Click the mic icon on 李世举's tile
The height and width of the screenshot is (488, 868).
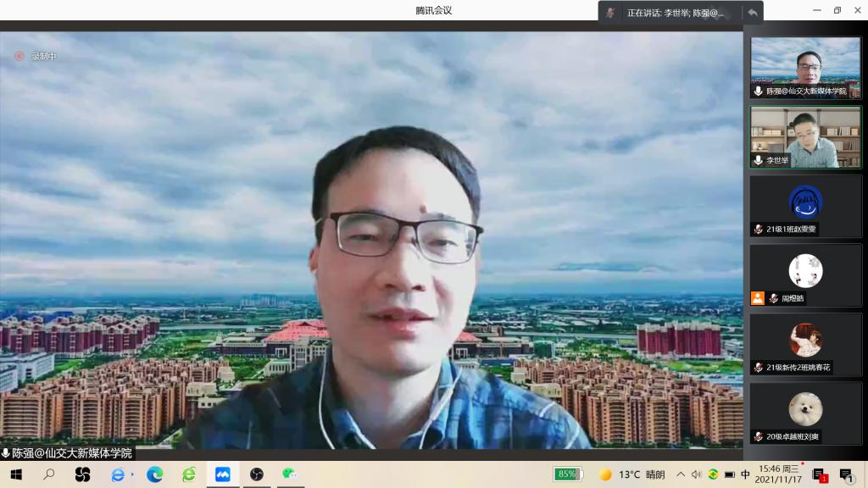coord(758,160)
